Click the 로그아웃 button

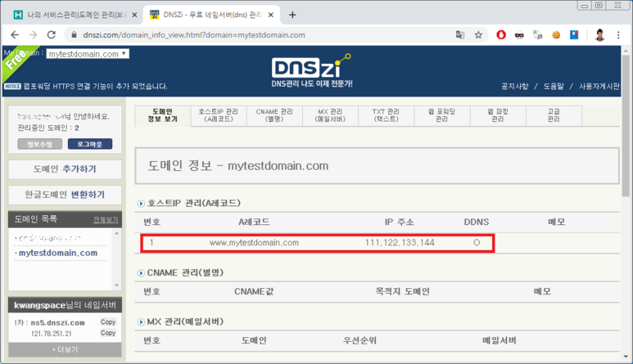point(89,144)
